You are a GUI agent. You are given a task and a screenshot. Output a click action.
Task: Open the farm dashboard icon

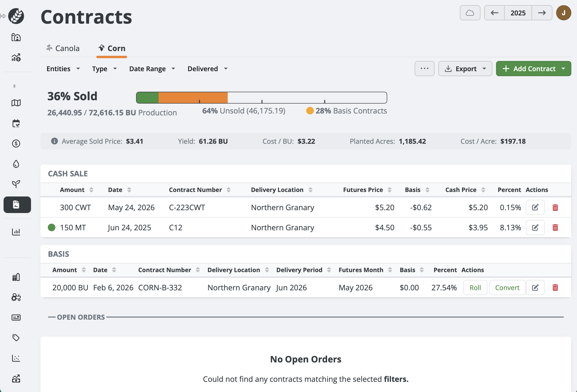16,37
